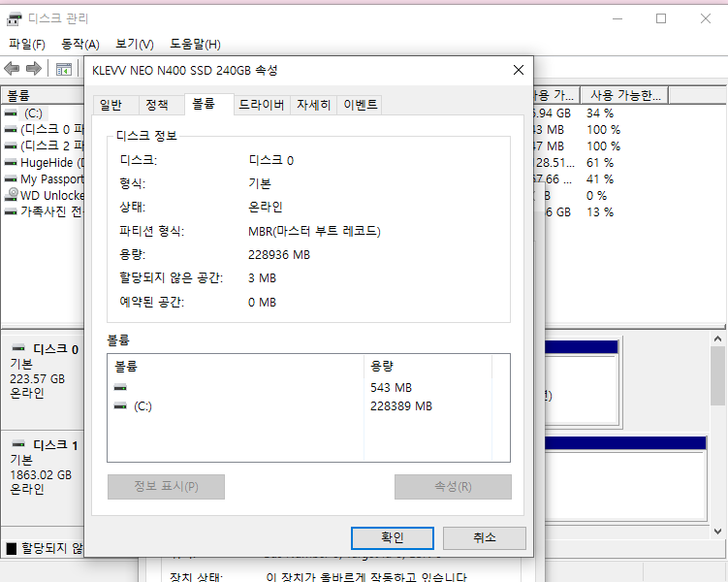
Task: Click the show/hide console tree toolbar icon
Action: click(64, 69)
